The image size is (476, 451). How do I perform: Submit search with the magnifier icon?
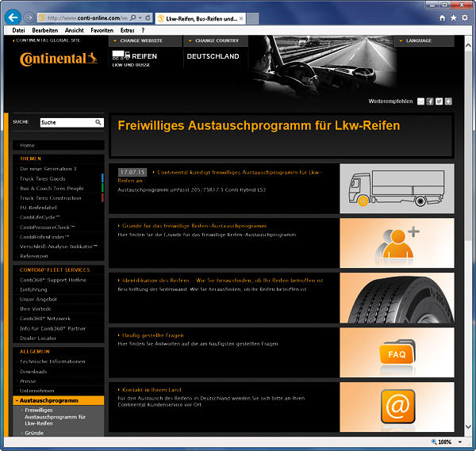coord(98,122)
